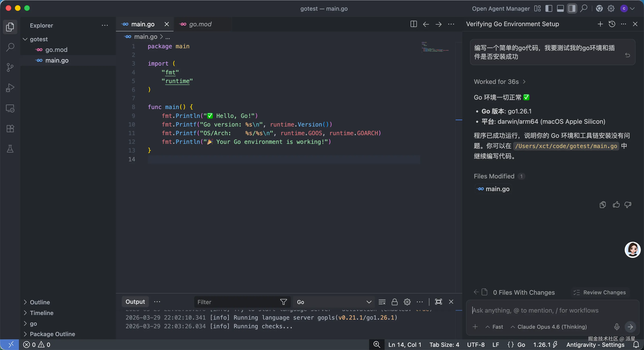Open the Run and Debug view
The width and height of the screenshot is (644, 350).
pos(10,88)
